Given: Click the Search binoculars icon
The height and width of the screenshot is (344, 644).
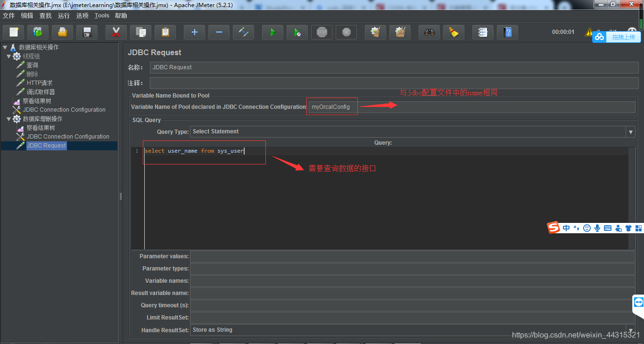Looking at the screenshot, I should 429,32.
